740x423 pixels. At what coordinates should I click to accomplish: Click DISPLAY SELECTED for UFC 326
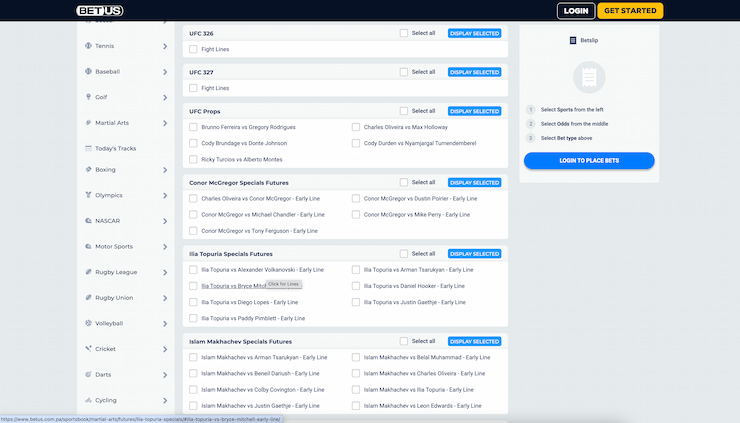click(474, 34)
